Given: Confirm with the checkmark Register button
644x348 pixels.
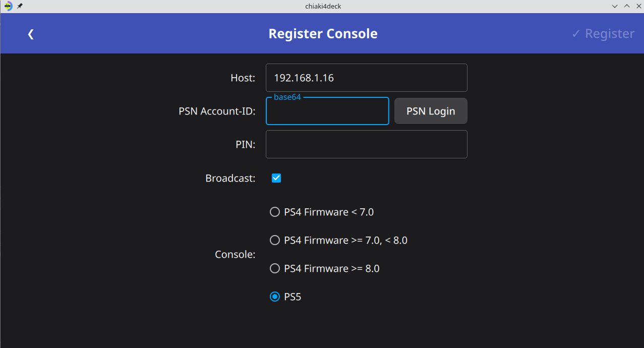Looking at the screenshot, I should coord(603,34).
